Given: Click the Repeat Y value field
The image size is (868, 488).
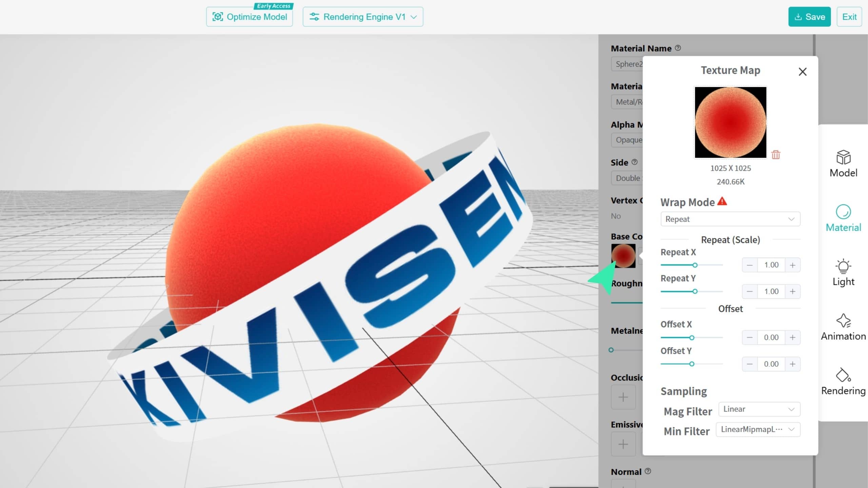Looking at the screenshot, I should pyautogui.click(x=771, y=291).
